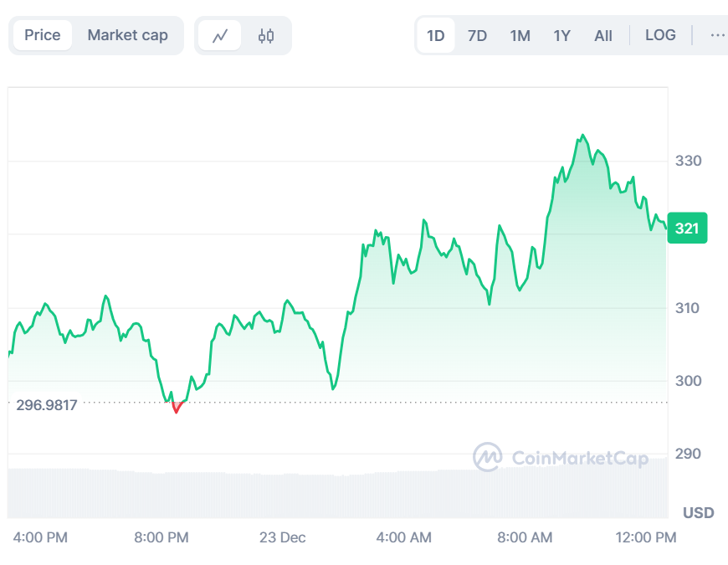728x565 pixels.
Task: Select the 1D timeframe
Action: point(435,35)
